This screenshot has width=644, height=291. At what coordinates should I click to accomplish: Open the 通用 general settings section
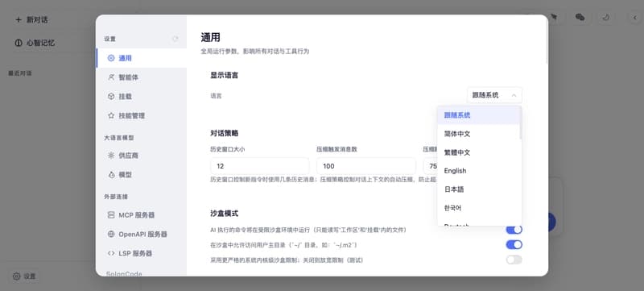coord(142,58)
